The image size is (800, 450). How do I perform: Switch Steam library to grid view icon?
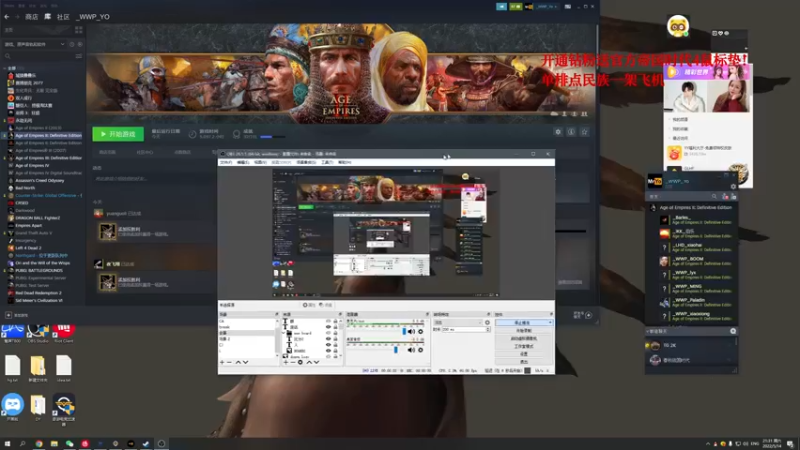point(79,30)
